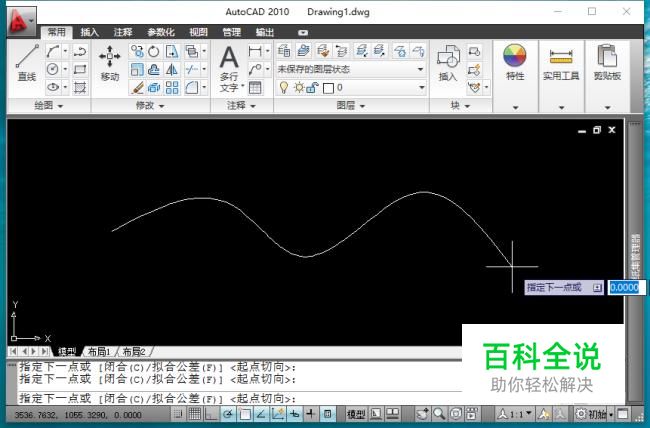Toggle layer on/off light bulb
Image resolution: width=650 pixels, height=428 pixels.
click(x=284, y=88)
